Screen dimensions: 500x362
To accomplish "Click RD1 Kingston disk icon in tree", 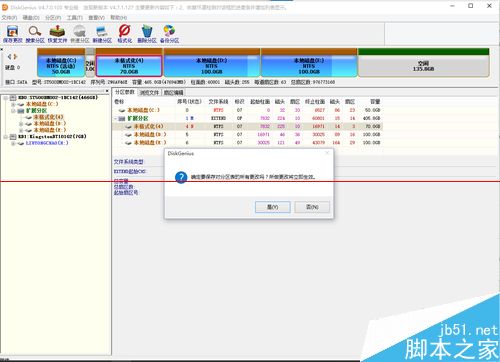I will 13,136.
